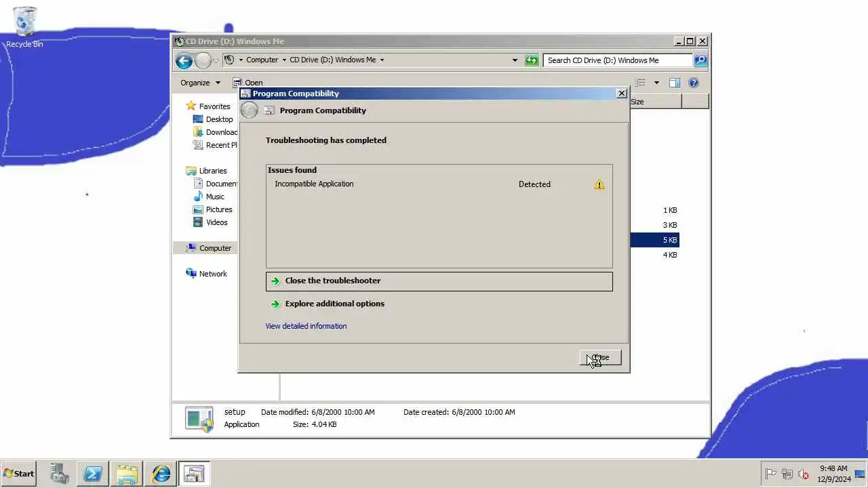The image size is (868, 488).
Task: Click the Explorer Forward arrow button
Action: (203, 60)
